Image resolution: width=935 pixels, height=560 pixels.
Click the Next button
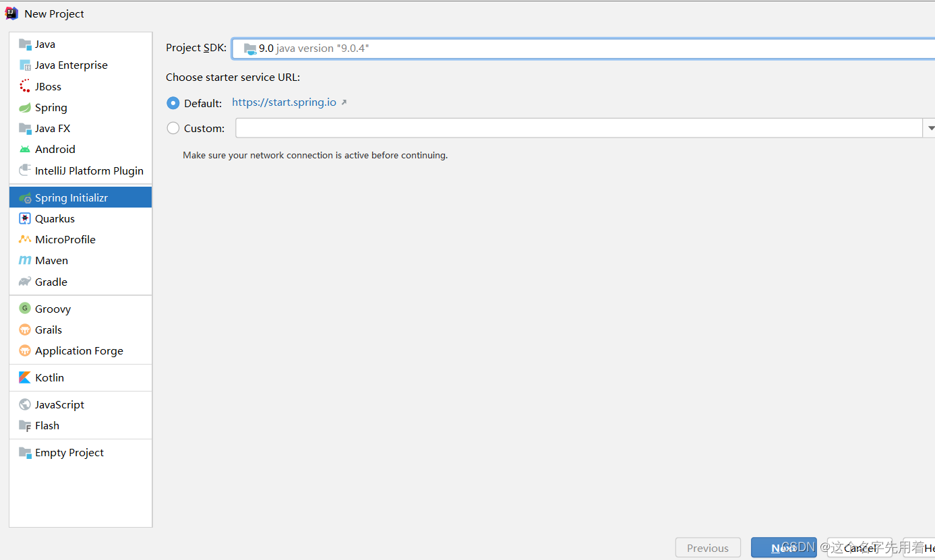(783, 548)
